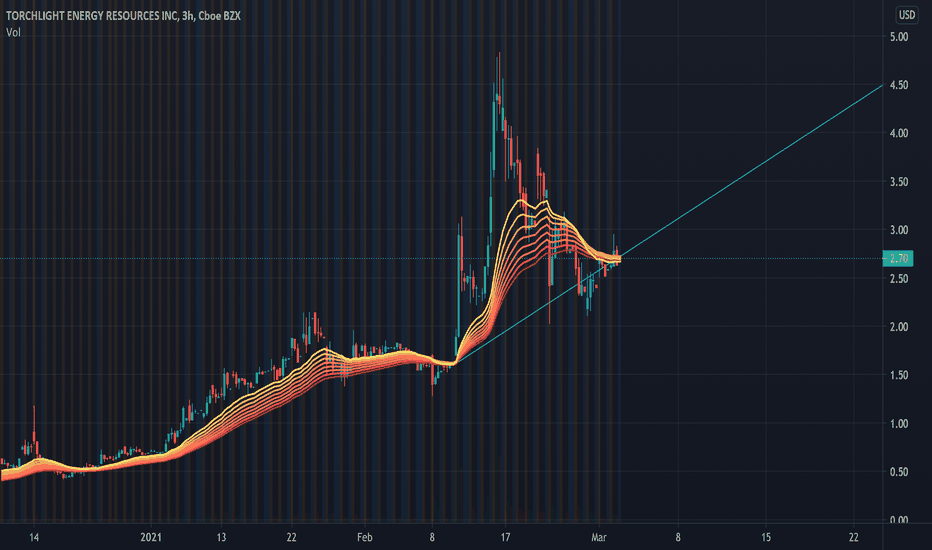Click the Mar date axis label
The width and height of the screenshot is (932, 550).
point(599,538)
